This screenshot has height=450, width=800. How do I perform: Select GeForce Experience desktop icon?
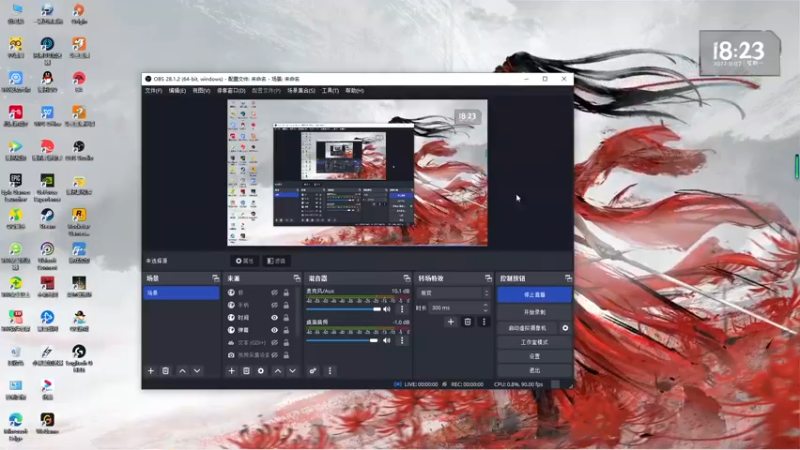tap(47, 187)
